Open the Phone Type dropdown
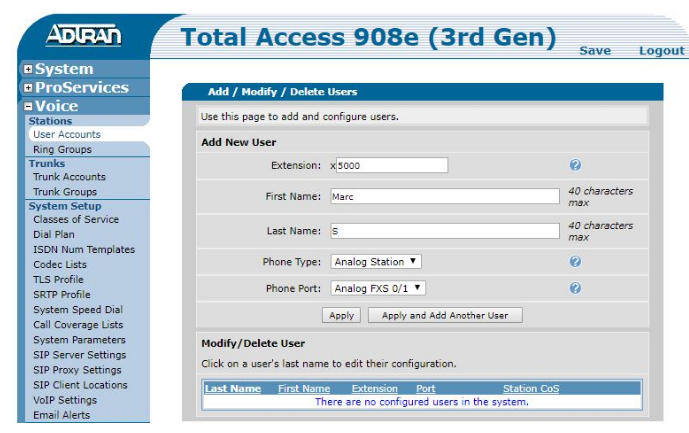 point(376,262)
